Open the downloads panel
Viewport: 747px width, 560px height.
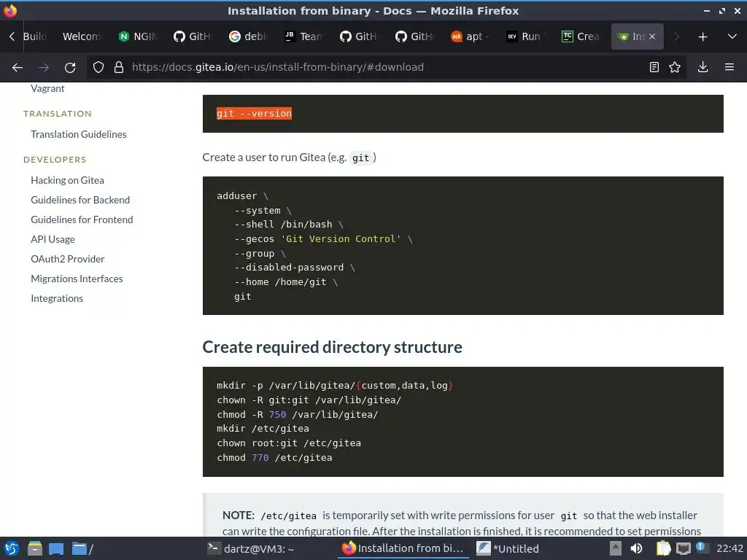point(703,68)
